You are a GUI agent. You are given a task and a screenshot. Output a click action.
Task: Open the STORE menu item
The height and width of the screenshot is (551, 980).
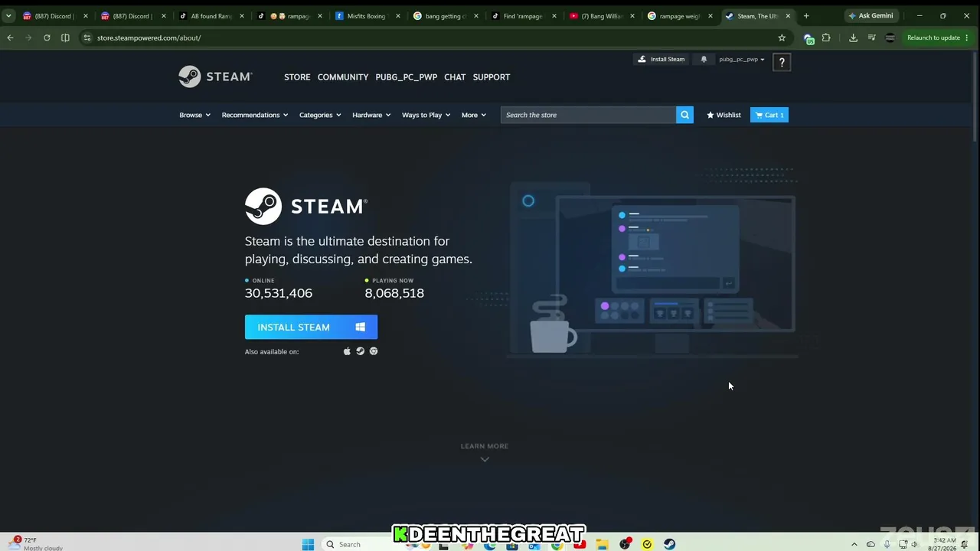coord(297,77)
